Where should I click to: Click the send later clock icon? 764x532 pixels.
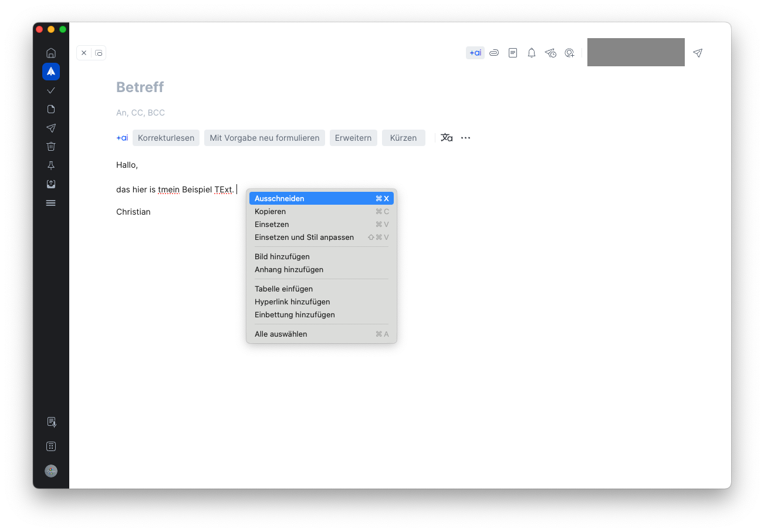pyautogui.click(x=550, y=53)
